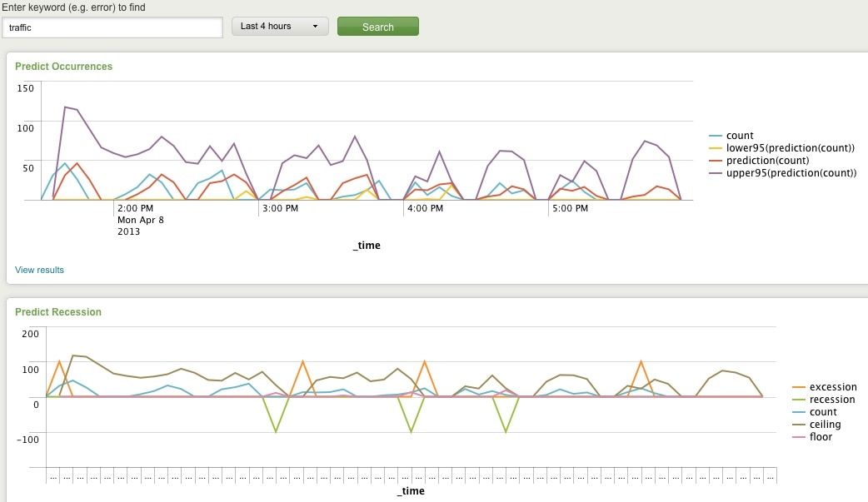Click the 5:00 PM time axis label

(570, 208)
